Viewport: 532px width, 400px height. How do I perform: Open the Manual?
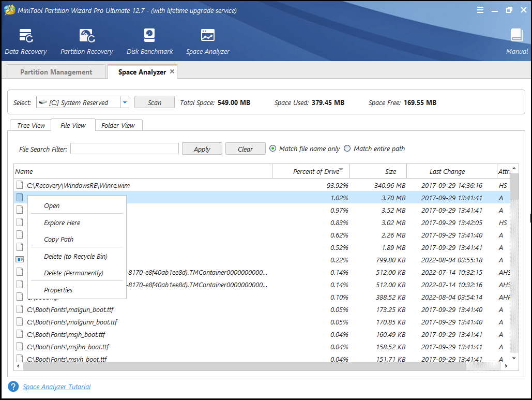pos(516,41)
